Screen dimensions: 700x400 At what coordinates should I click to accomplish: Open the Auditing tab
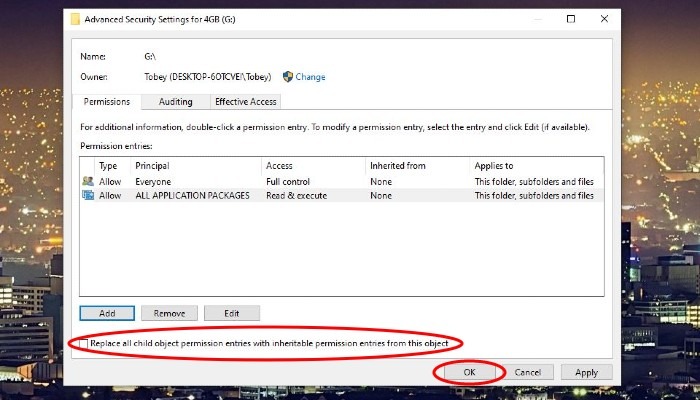point(175,102)
